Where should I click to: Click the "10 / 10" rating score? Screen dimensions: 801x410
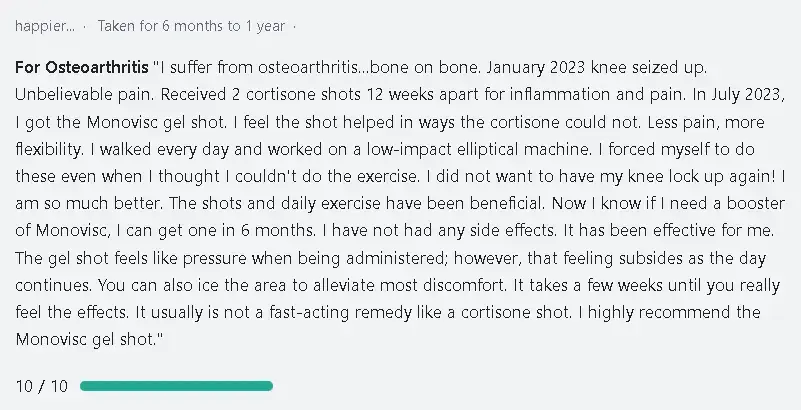[x=42, y=386]
